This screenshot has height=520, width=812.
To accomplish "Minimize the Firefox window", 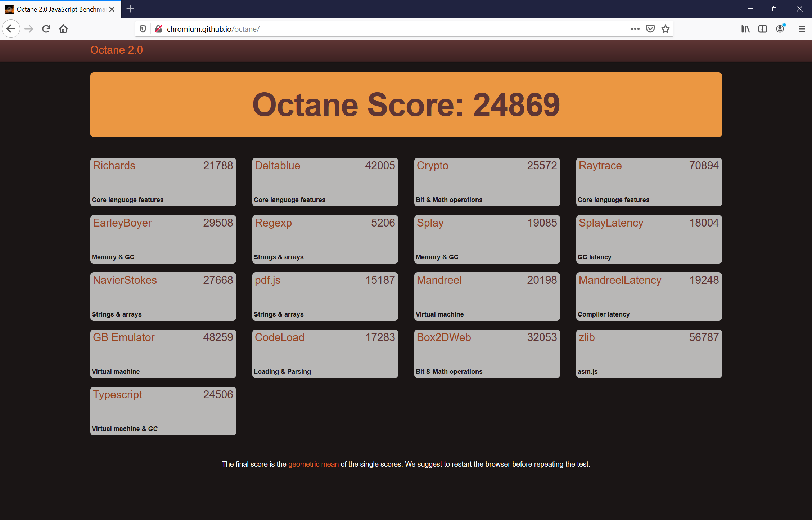I will [x=750, y=9].
